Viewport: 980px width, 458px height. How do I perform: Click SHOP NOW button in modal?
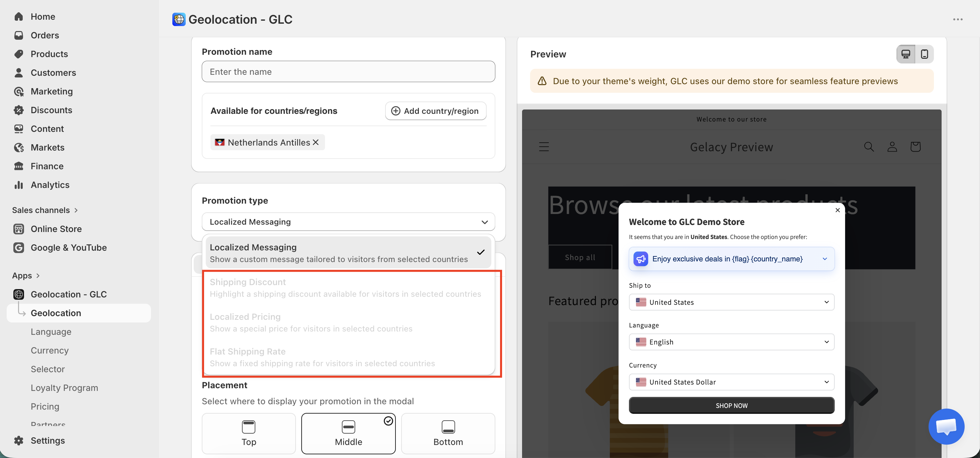(731, 405)
